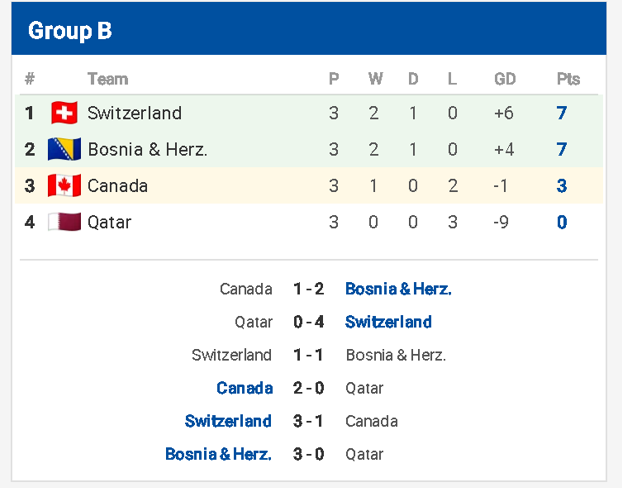Select Bosnia & Herz. in the standings

pos(309,149)
